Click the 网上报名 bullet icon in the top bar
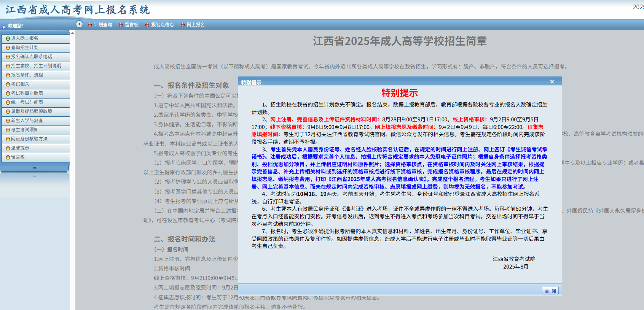 (x=183, y=25)
